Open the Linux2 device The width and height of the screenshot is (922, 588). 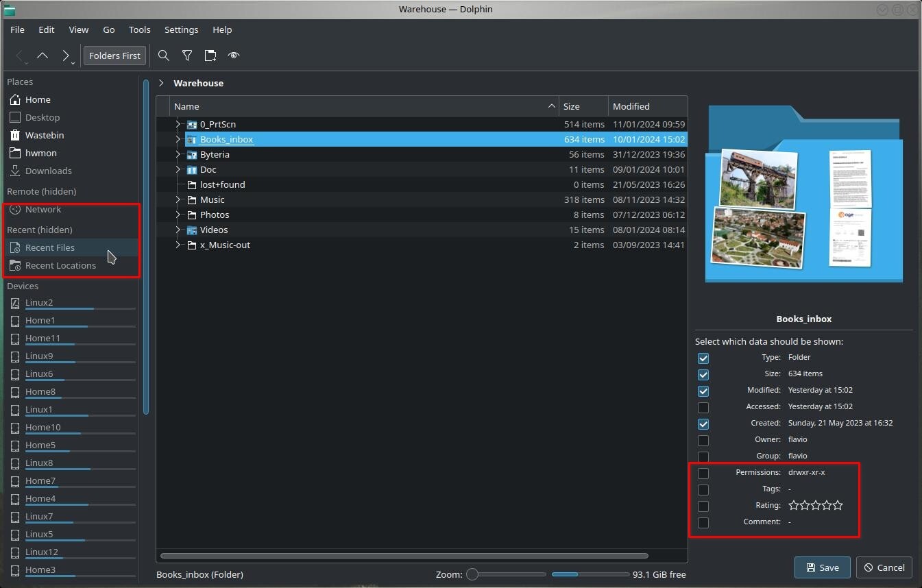pos(39,302)
